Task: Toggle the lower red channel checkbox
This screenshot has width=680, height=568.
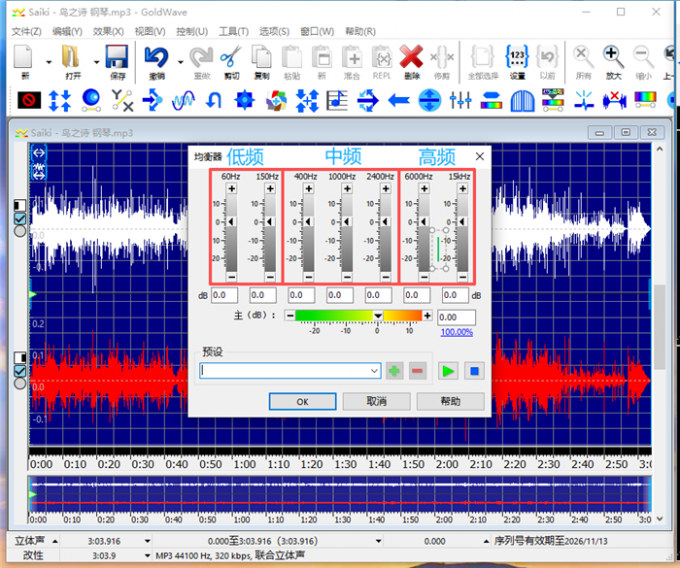Action: [20, 371]
